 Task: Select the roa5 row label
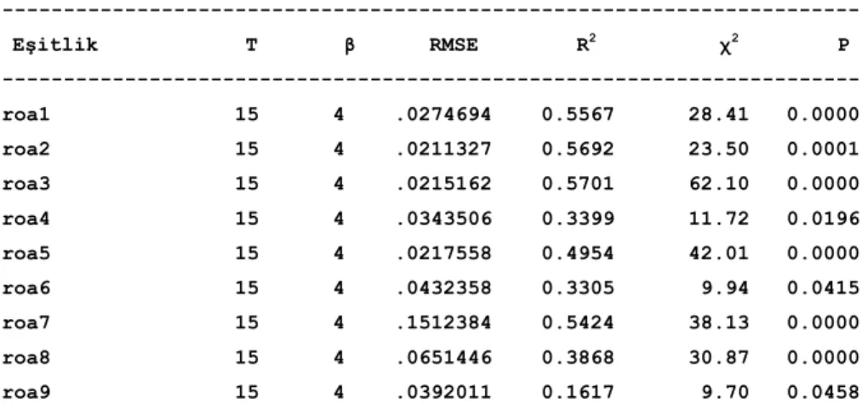(26, 253)
